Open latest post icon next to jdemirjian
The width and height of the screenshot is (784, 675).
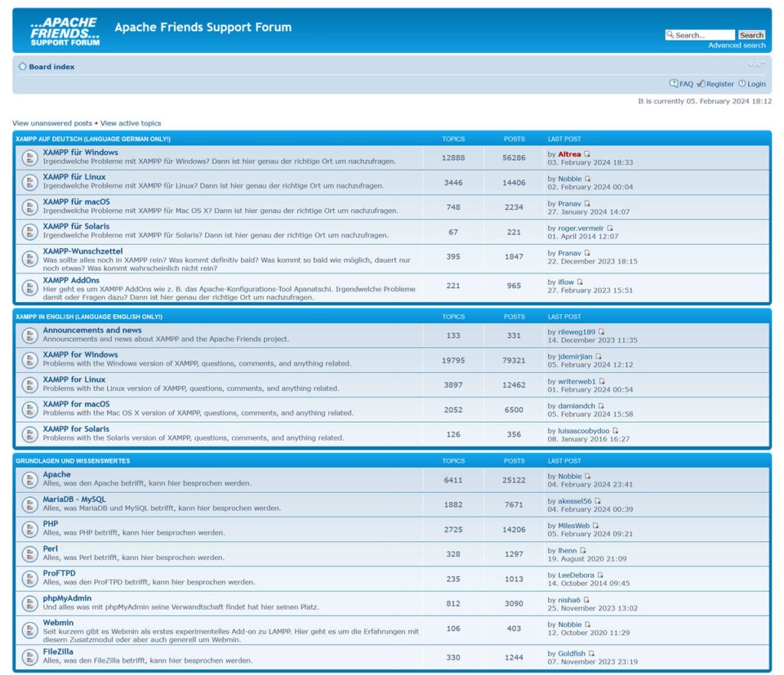pyautogui.click(x=599, y=357)
